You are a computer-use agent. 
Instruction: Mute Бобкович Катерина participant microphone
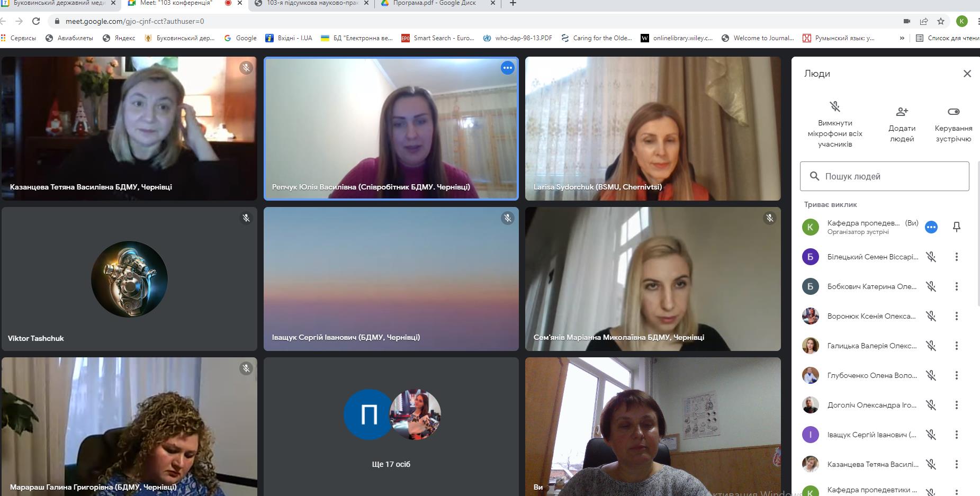click(x=931, y=286)
